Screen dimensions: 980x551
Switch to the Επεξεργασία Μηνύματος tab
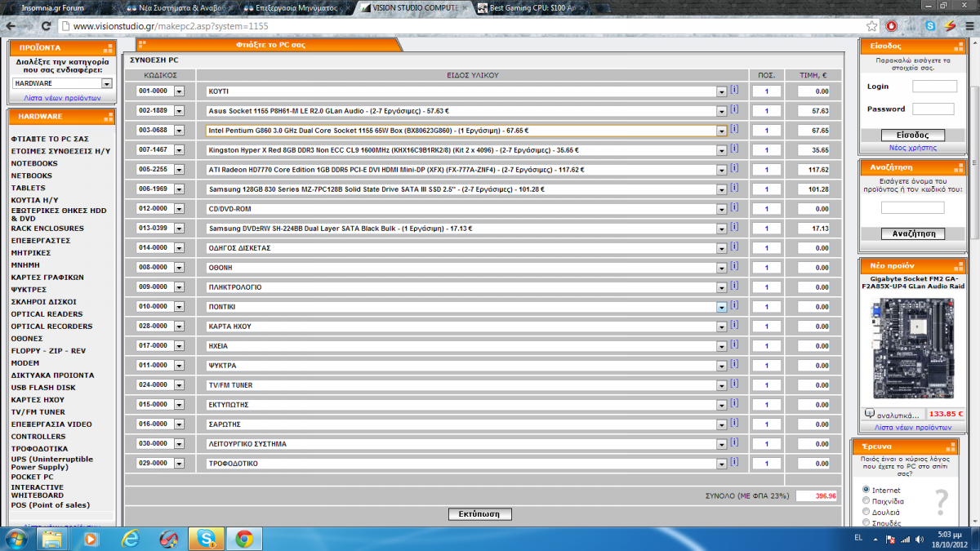point(294,7)
